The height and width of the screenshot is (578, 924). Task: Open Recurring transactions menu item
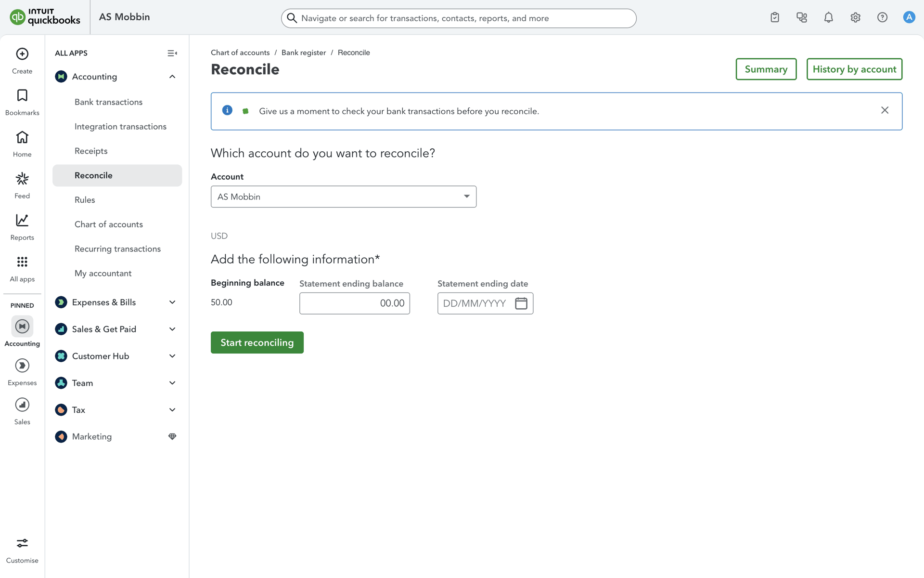[x=117, y=249]
